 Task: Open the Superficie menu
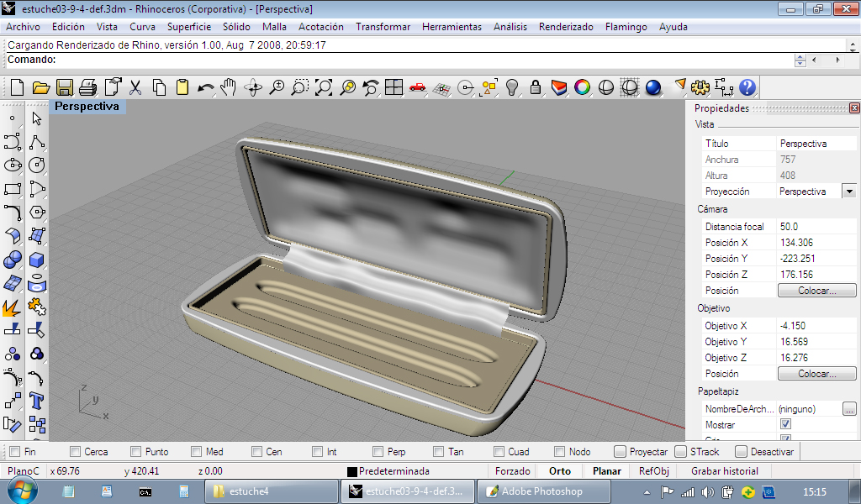(188, 27)
